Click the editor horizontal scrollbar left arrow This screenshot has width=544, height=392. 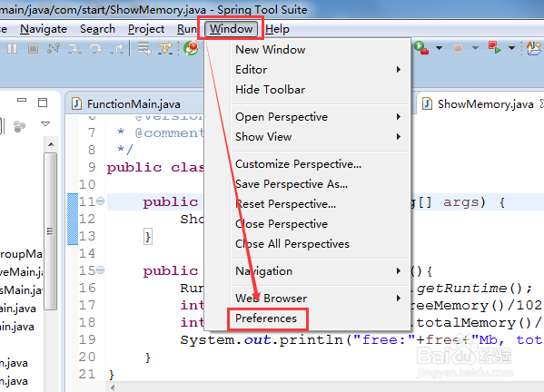pyautogui.click(x=112, y=387)
